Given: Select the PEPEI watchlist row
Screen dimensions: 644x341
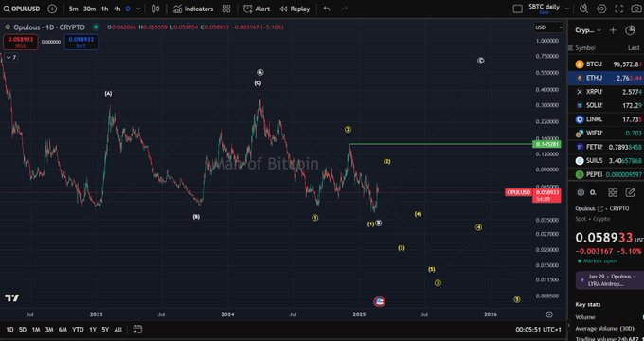Looking at the screenshot, I should point(606,174).
